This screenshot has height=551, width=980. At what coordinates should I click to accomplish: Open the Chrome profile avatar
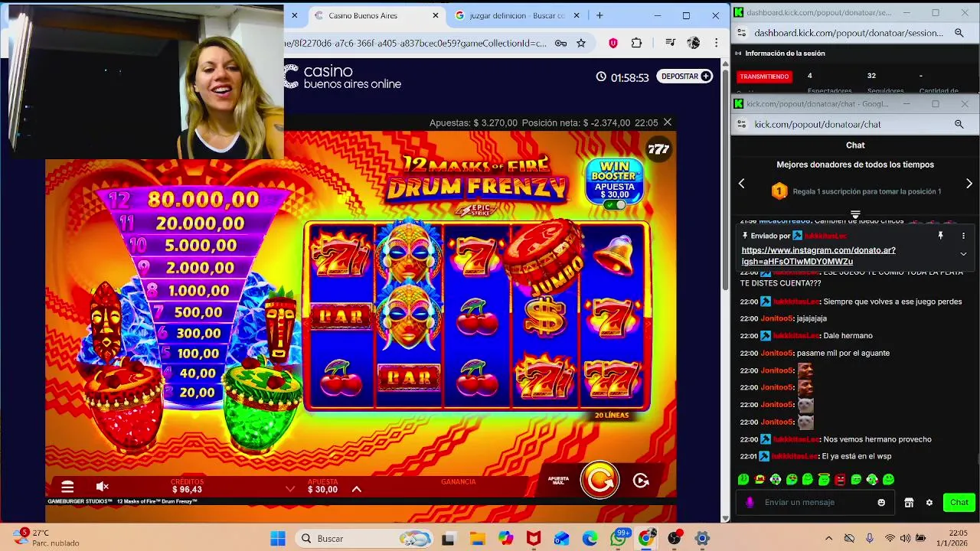coord(694,43)
